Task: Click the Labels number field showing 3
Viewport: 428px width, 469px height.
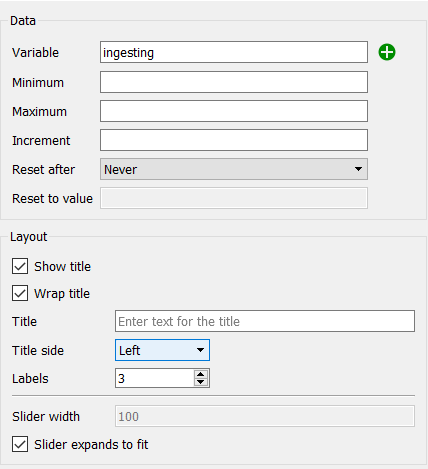Action: point(155,378)
